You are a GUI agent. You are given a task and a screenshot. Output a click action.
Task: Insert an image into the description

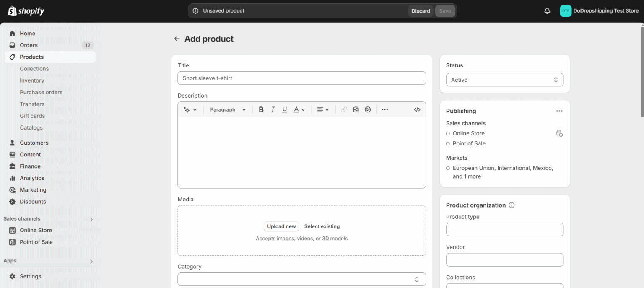[x=356, y=109]
